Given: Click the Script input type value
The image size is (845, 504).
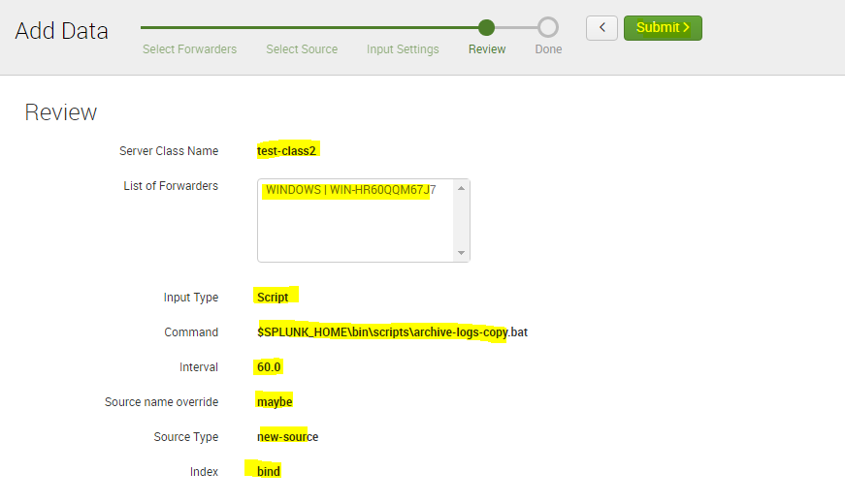Looking at the screenshot, I should point(273,298).
